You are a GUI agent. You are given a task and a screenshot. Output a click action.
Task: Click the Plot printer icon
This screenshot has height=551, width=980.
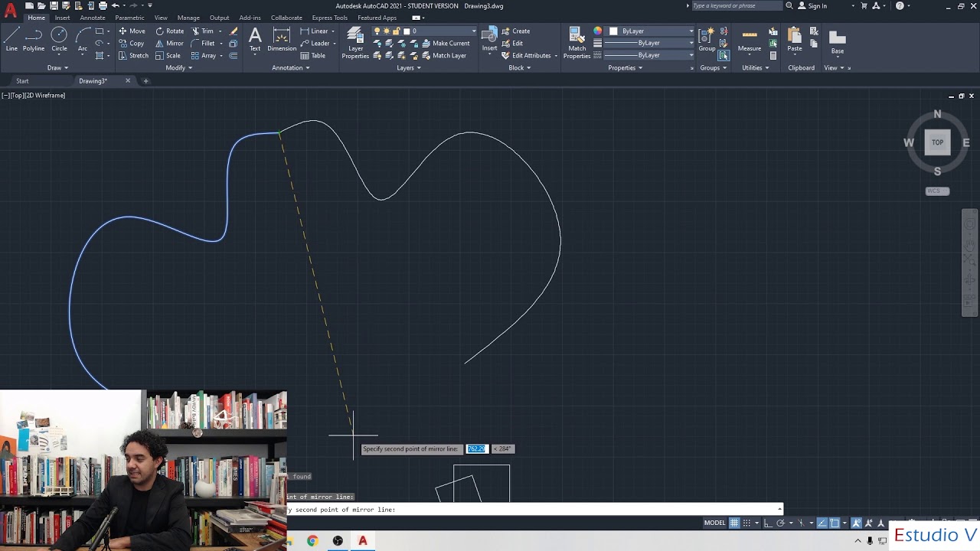[103, 5]
